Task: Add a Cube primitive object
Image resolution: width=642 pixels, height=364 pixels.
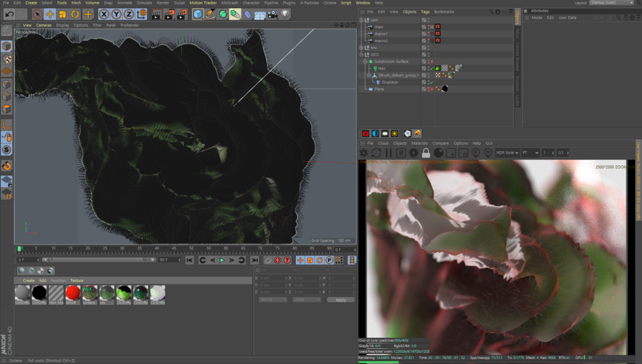Action: 198,14
